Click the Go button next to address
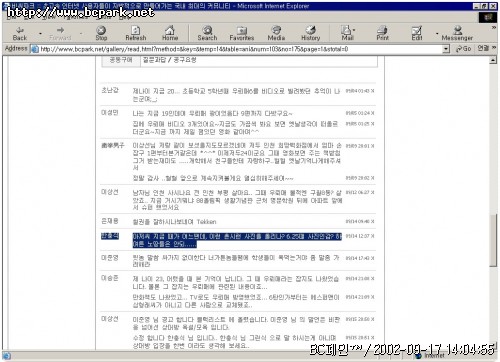The height and width of the screenshot is (362, 500). pyautogui.click(x=463, y=49)
